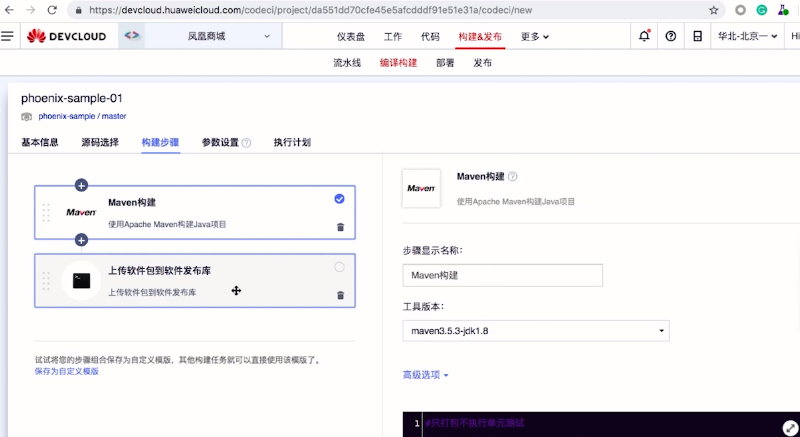Click the checked circle on Maven构建 step
Image resolution: width=800 pixels, height=437 pixels.
[339, 199]
